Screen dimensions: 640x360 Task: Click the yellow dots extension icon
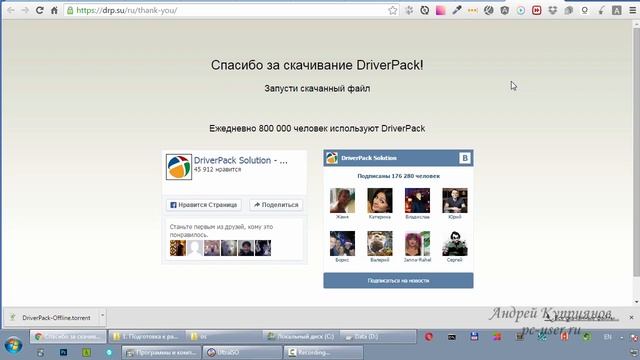click(x=473, y=11)
